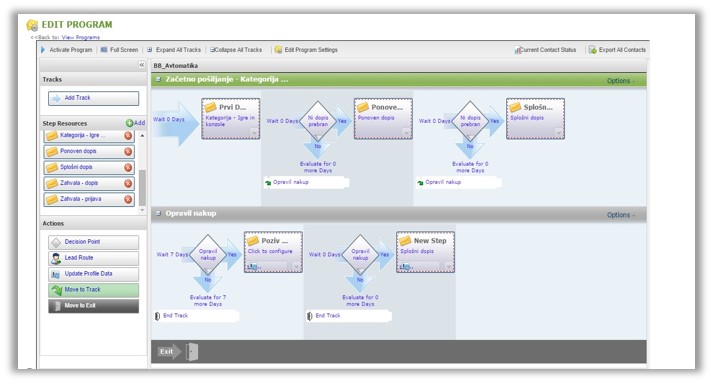
Task: Click the Exit arrow label
Action: click(x=169, y=352)
